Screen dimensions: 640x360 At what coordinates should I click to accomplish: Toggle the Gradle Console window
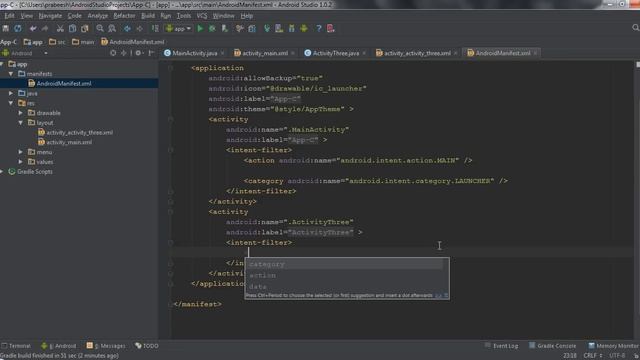coord(553,346)
